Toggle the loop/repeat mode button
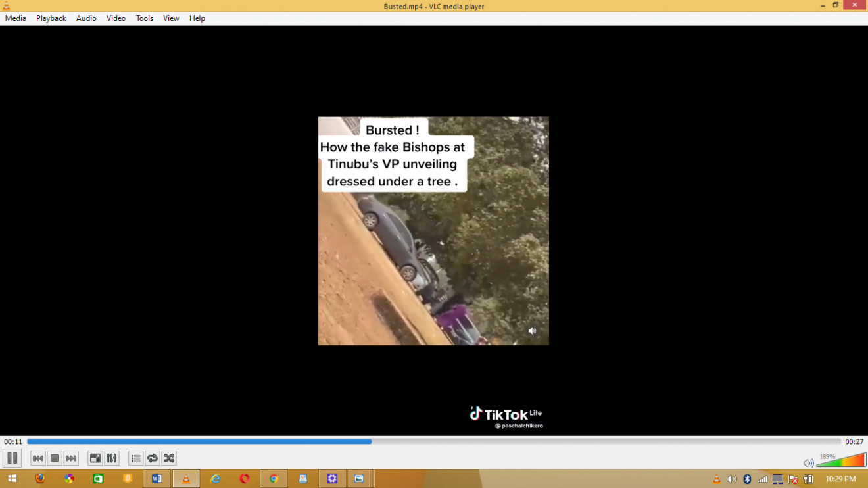This screenshot has width=868, height=488. point(153,458)
